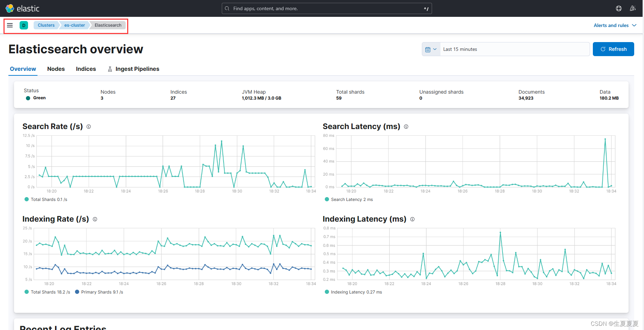Open the D space avatar
The image size is (644, 330).
(24, 25)
